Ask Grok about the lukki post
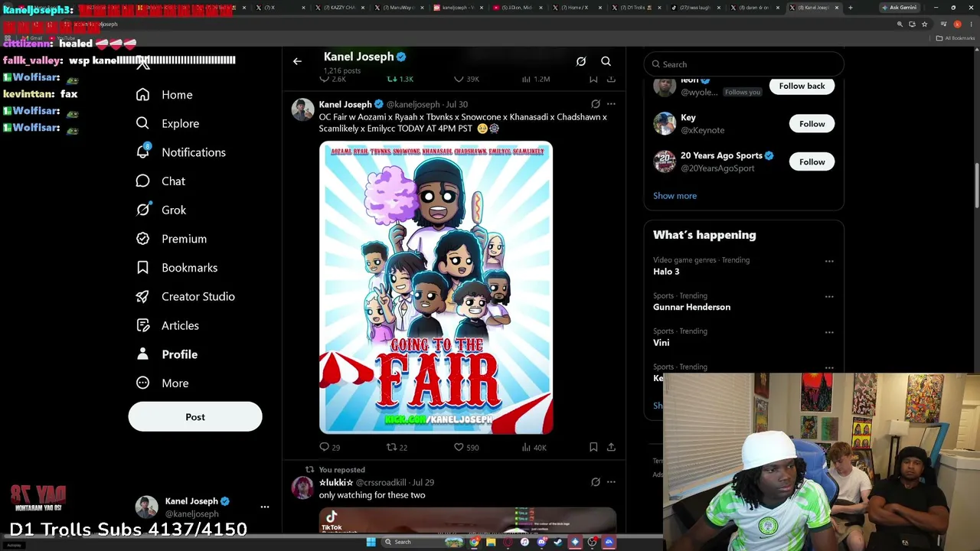This screenshot has width=980, height=551. click(x=595, y=482)
